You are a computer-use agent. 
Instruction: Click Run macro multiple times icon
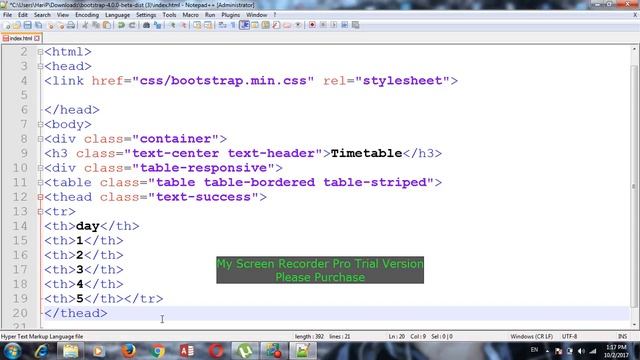[x=344, y=25]
